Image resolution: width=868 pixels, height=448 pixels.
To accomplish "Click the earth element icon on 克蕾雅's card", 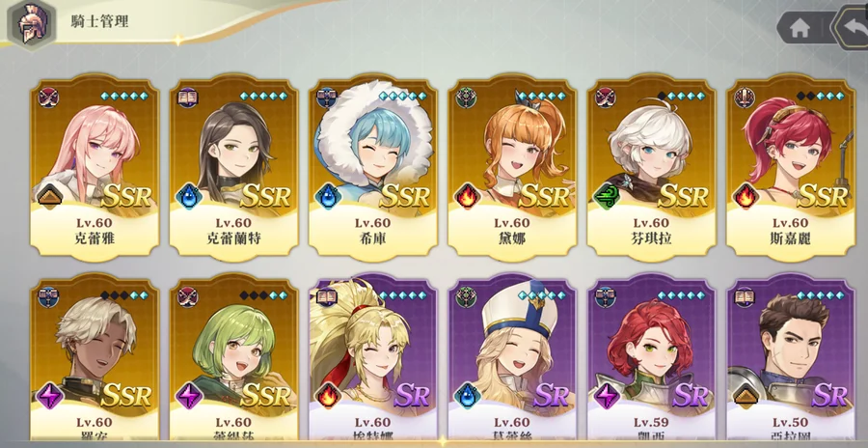I will (x=49, y=196).
